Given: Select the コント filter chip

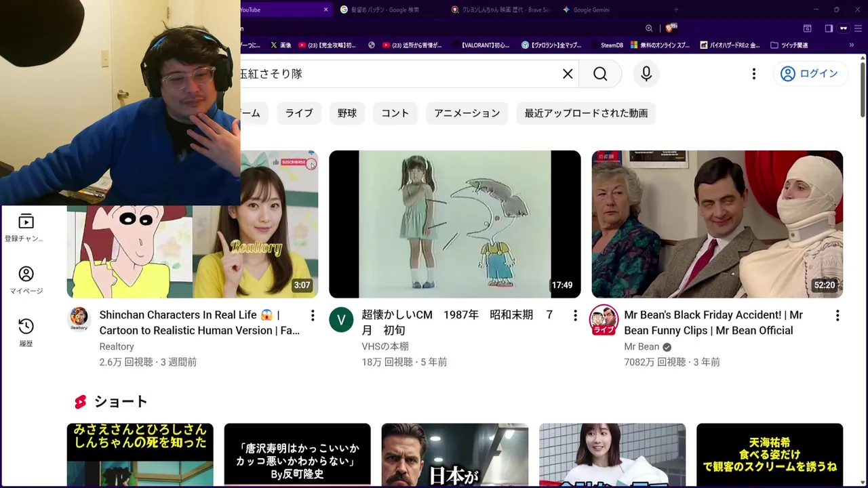Looking at the screenshot, I should (x=395, y=113).
